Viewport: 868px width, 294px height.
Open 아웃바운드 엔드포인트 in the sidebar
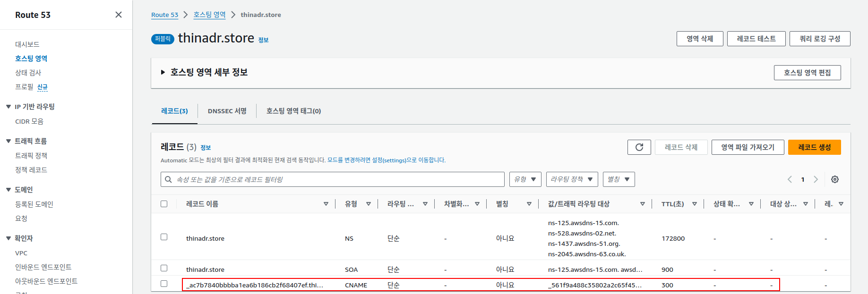coord(46,281)
